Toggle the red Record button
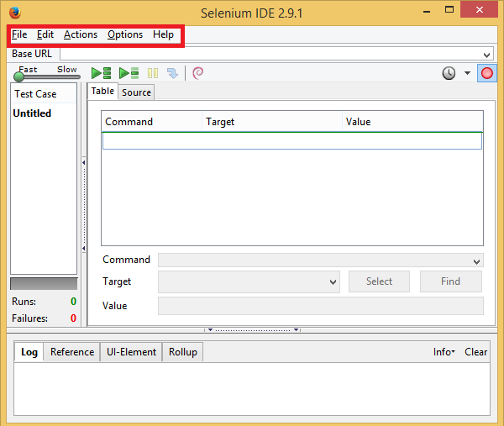Image resolution: width=504 pixels, height=426 pixels. coord(486,73)
